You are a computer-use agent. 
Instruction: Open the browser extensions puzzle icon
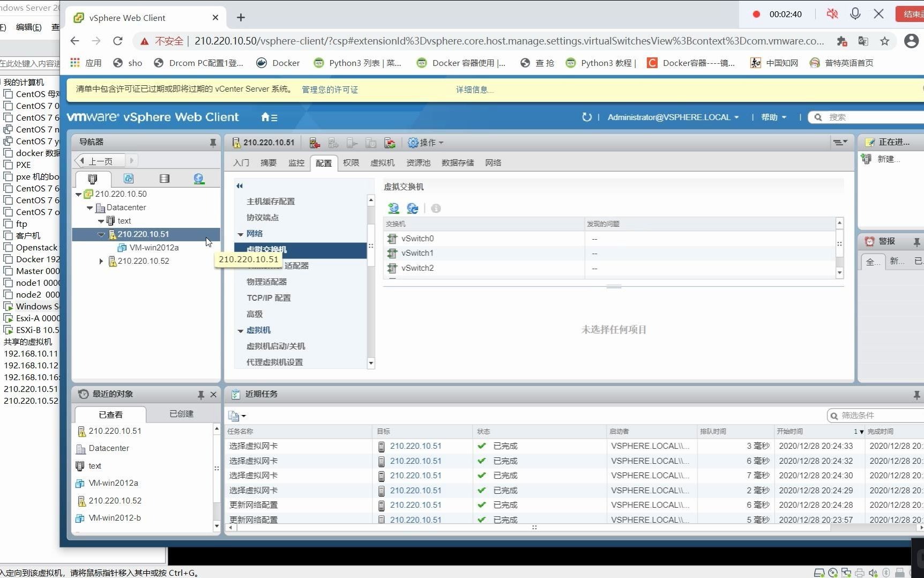click(842, 41)
